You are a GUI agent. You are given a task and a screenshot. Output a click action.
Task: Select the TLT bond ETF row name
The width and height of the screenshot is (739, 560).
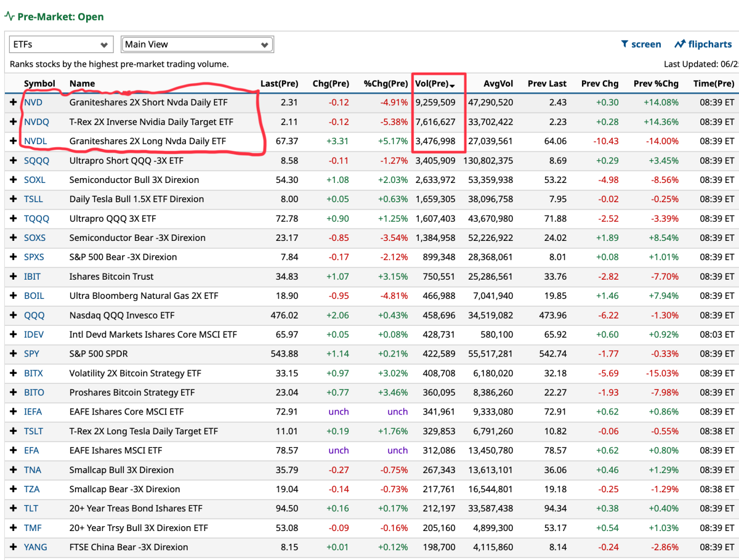tap(135, 509)
